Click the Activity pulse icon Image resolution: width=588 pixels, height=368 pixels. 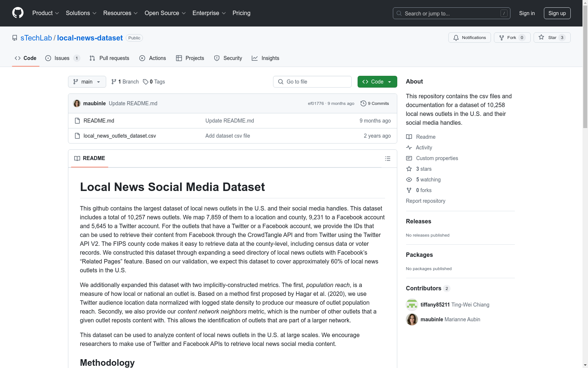(x=409, y=148)
